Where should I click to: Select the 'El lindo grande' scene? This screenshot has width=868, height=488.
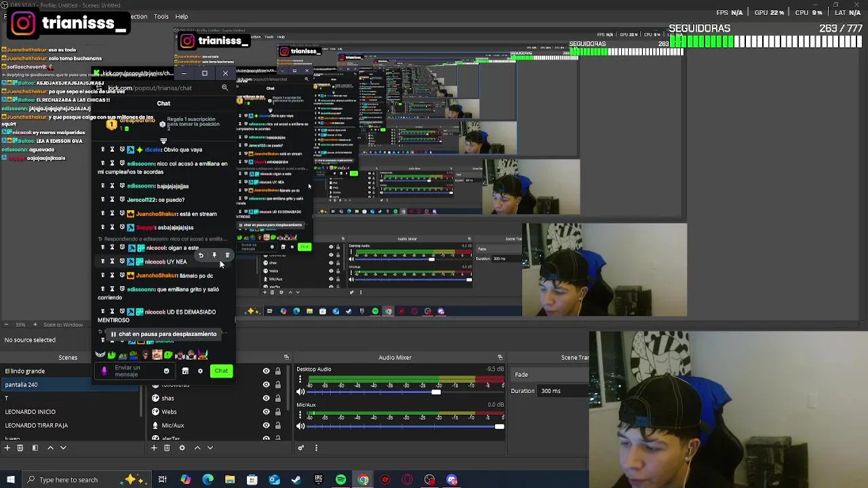(46, 371)
